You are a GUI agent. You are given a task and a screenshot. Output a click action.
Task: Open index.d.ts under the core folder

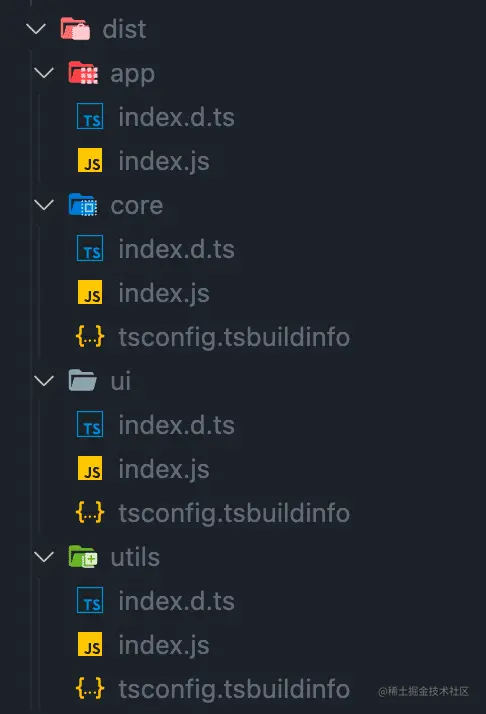pos(176,249)
